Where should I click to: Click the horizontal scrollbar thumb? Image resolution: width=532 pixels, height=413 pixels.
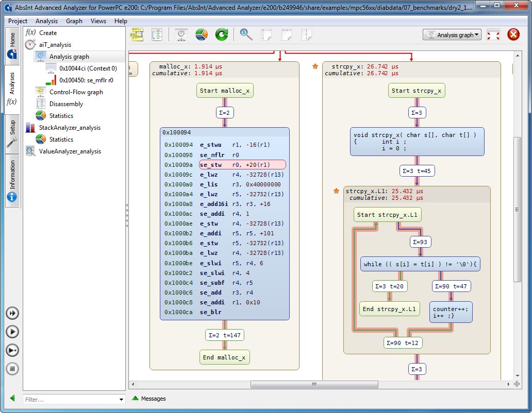(x=314, y=384)
